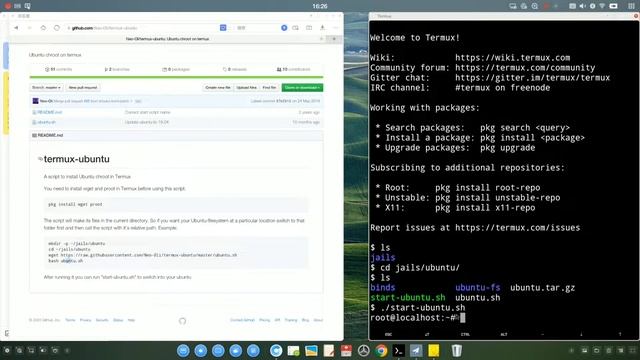Click the clock showing 16:26
The height and width of the screenshot is (360, 640).
point(320,6)
